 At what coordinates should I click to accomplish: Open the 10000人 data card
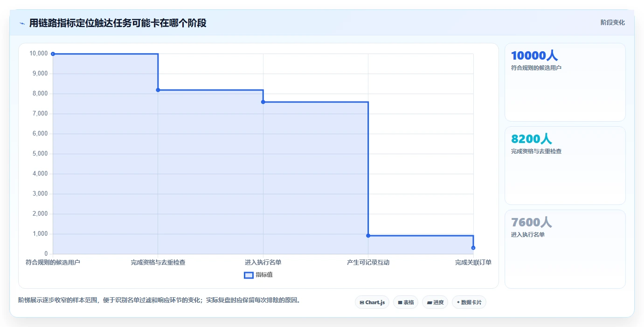pos(565,82)
